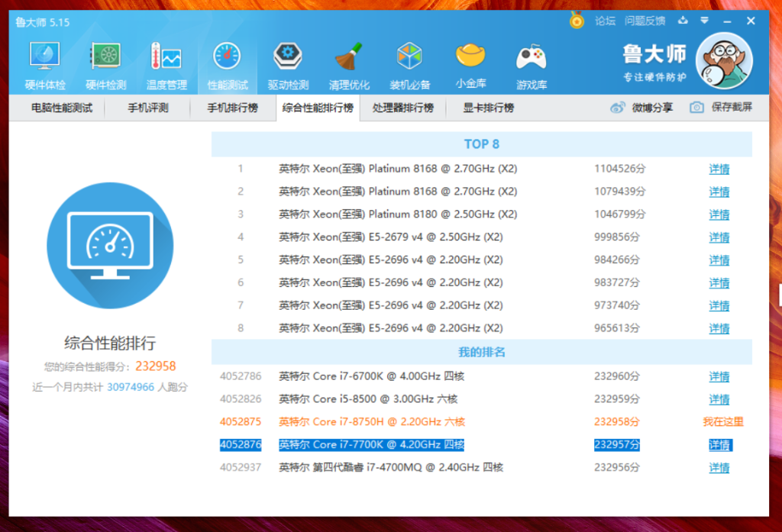Open 详情 for rank 6 score 983727分
The image size is (782, 532).
[719, 282]
